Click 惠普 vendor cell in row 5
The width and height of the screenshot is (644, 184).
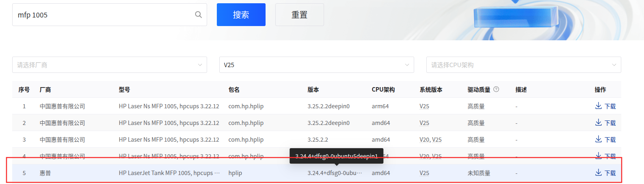coord(45,173)
